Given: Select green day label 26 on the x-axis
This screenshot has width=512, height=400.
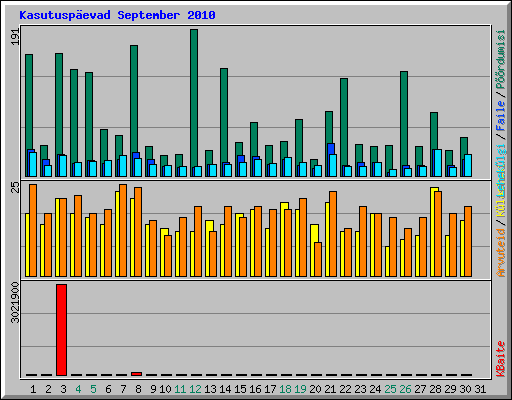Looking at the screenshot, I should (405, 389).
